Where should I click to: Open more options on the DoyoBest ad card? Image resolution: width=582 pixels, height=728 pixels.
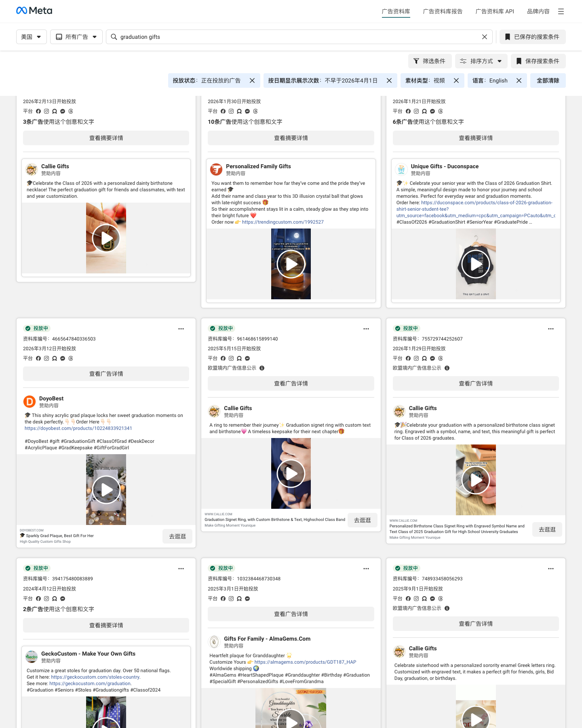click(181, 329)
